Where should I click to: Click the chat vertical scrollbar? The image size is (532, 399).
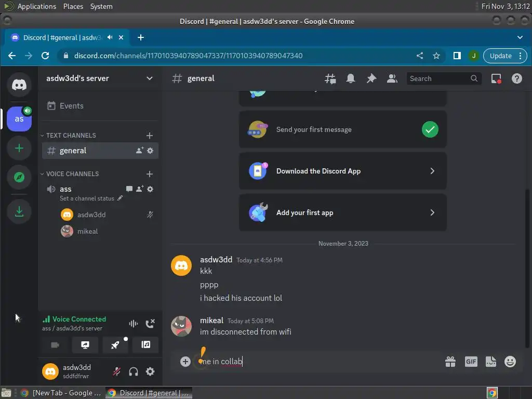[x=527, y=268]
